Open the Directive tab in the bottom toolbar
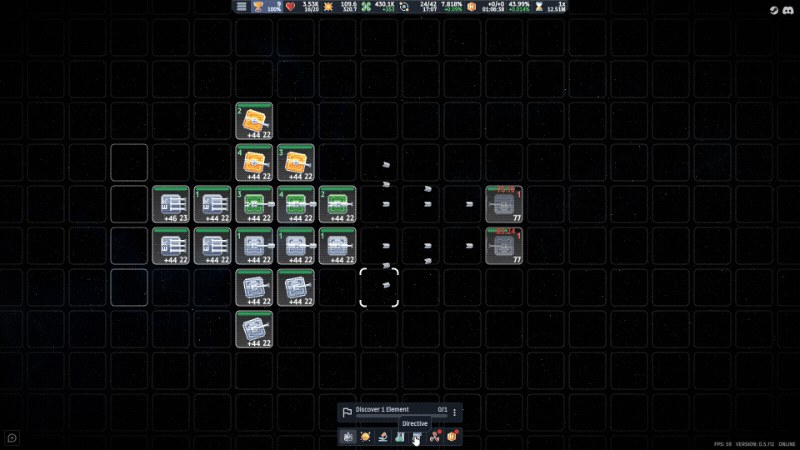 click(417, 437)
